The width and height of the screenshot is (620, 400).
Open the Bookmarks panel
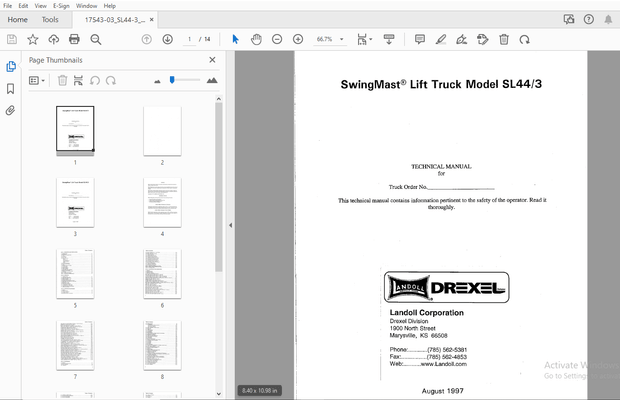tap(11, 89)
